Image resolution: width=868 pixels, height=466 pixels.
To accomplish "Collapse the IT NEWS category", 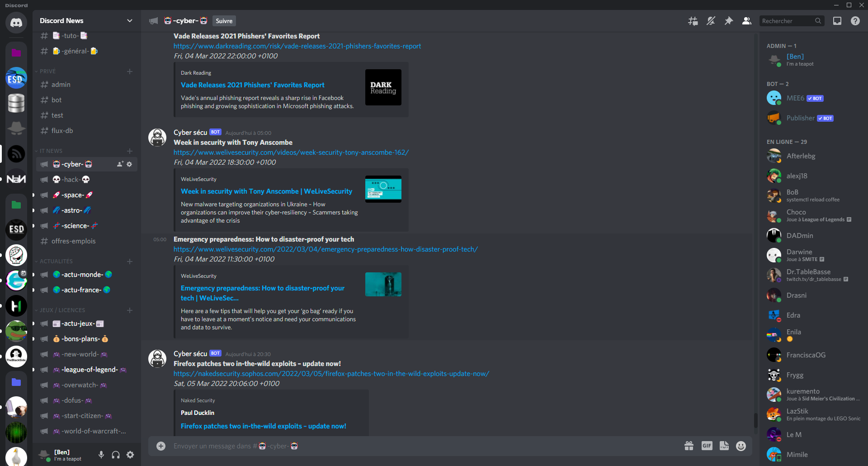I will (x=51, y=151).
